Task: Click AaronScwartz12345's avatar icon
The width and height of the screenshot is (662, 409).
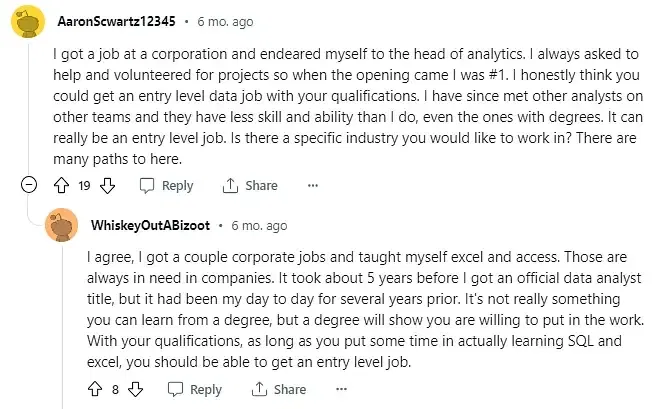Action: (27, 21)
